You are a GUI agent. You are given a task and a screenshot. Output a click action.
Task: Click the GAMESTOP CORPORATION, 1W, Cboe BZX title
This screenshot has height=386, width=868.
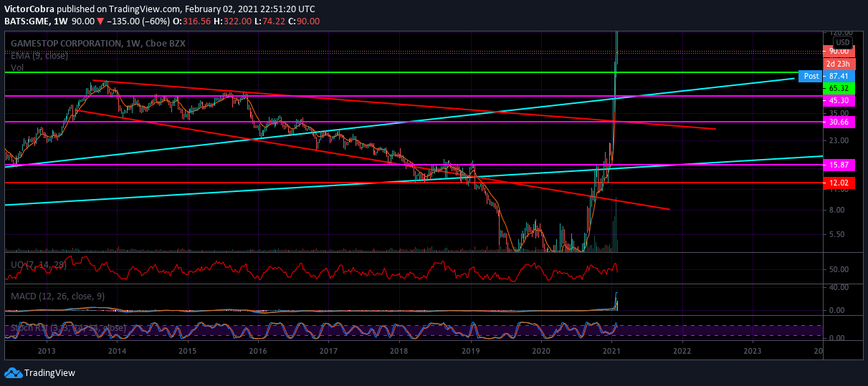coord(97,44)
